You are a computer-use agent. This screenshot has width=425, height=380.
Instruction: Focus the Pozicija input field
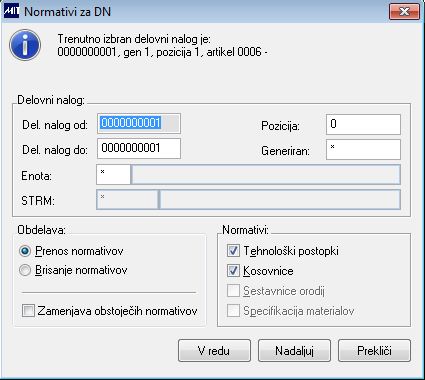[x=363, y=124]
